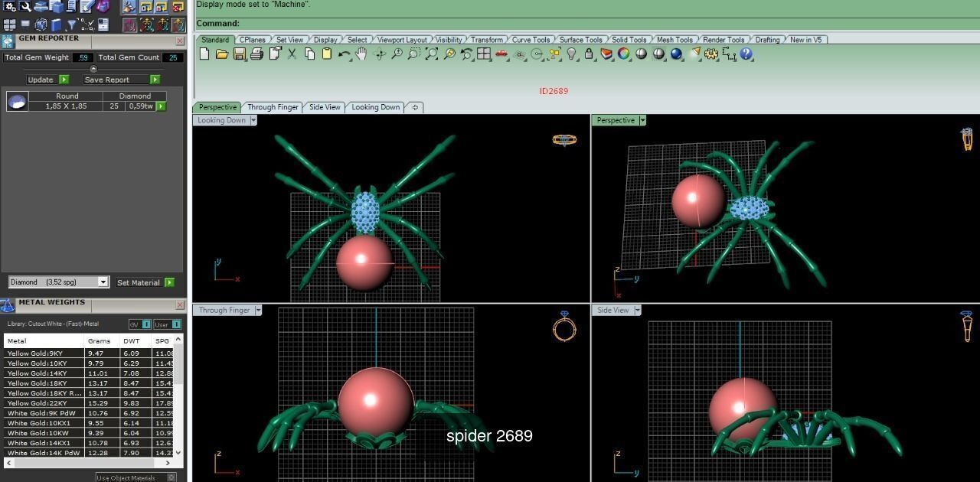This screenshot has width=980, height=482.
Task: Select the White Gold:10KW row
Action: coord(89,433)
